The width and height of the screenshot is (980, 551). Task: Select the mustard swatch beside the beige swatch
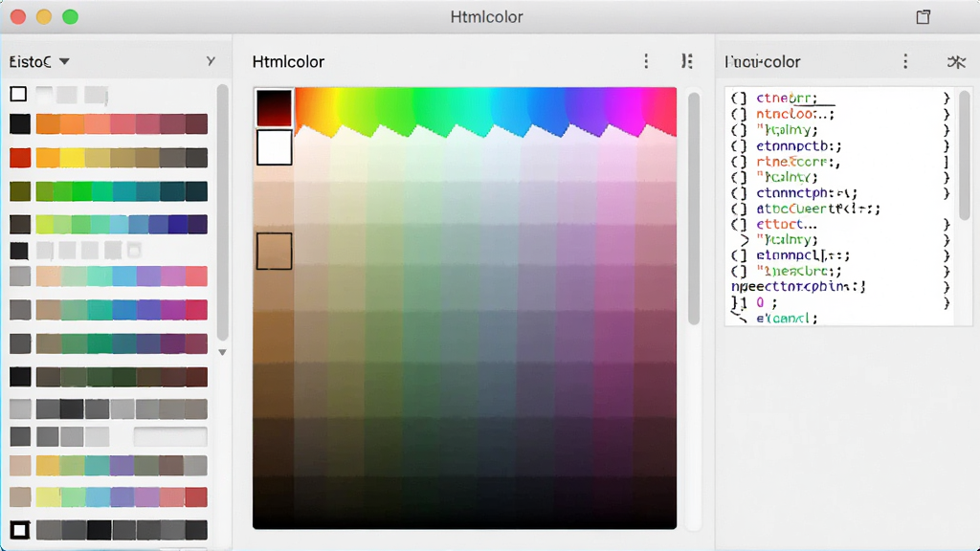pyautogui.click(x=48, y=466)
